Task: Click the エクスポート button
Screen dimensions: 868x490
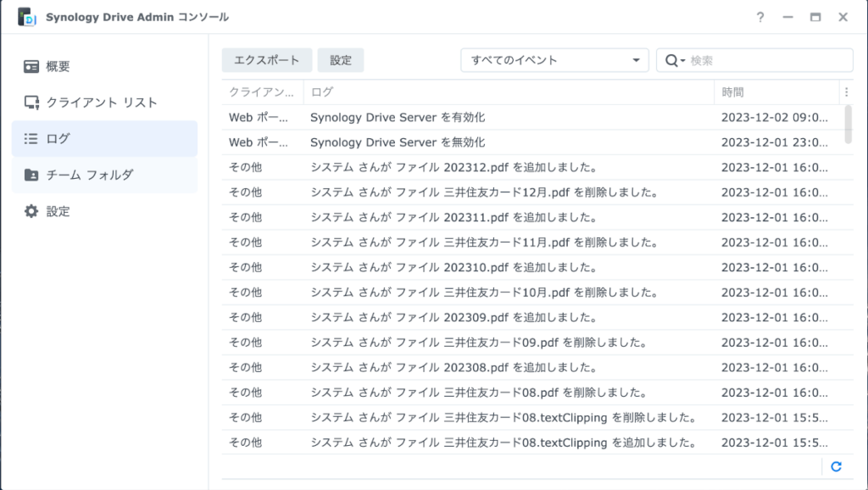Action: pyautogui.click(x=267, y=60)
